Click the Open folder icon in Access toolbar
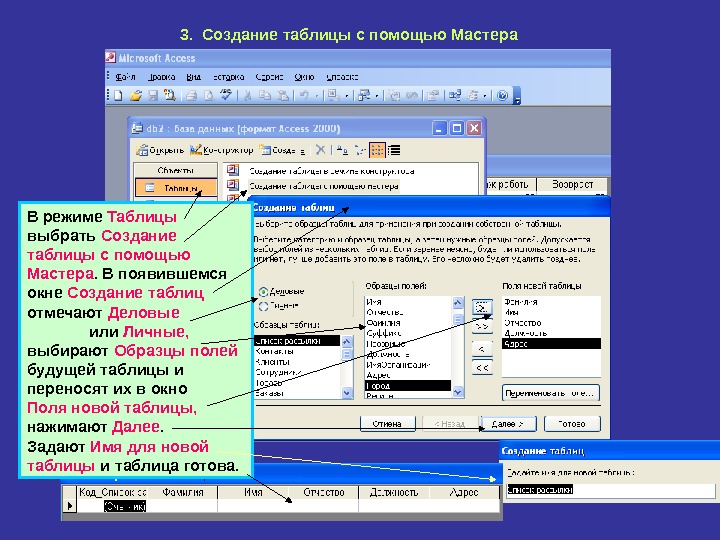 tap(135, 96)
